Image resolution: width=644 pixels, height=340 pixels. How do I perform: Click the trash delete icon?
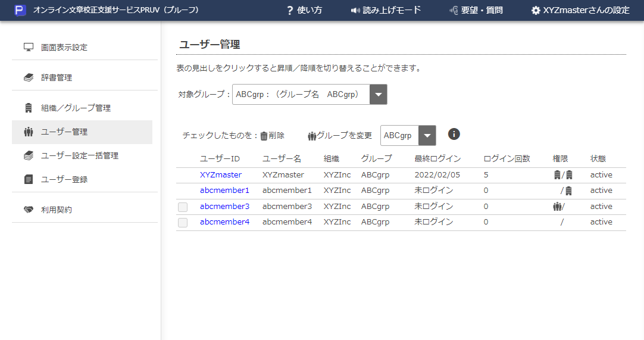[264, 136]
